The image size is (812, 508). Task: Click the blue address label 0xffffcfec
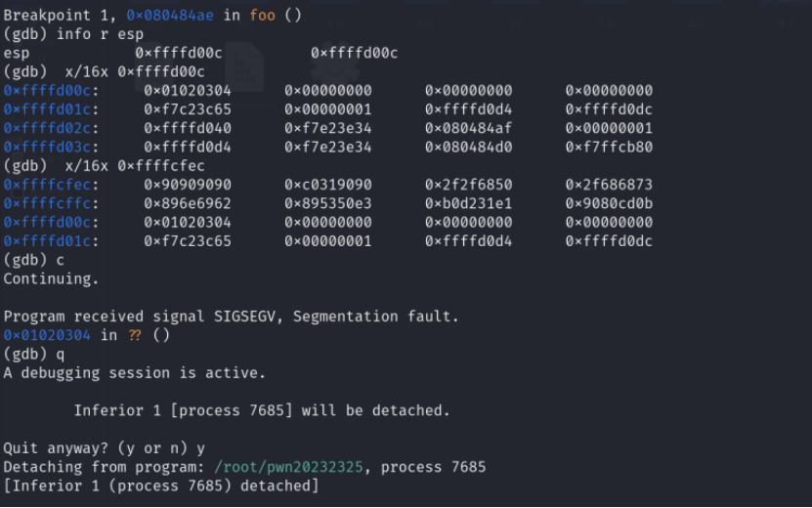pos(51,185)
